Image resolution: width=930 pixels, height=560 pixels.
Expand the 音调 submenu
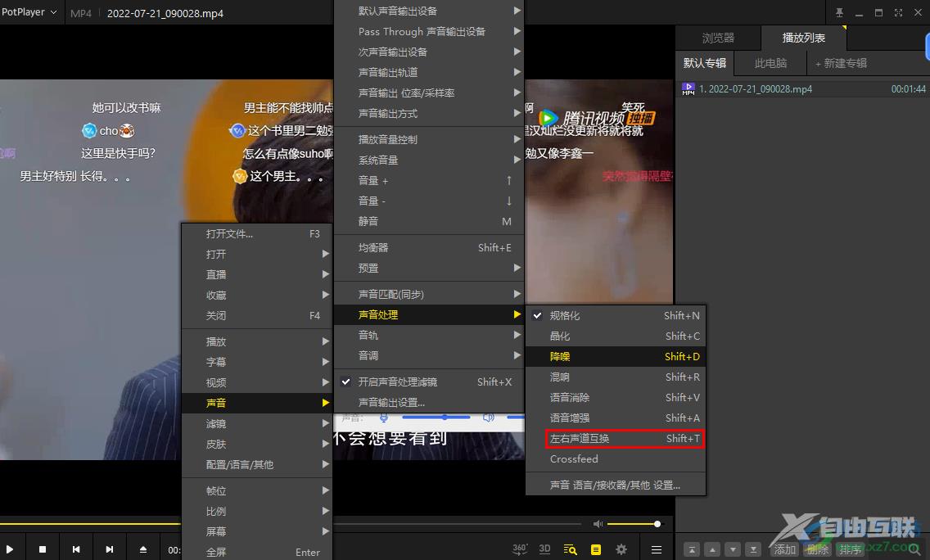(429, 355)
